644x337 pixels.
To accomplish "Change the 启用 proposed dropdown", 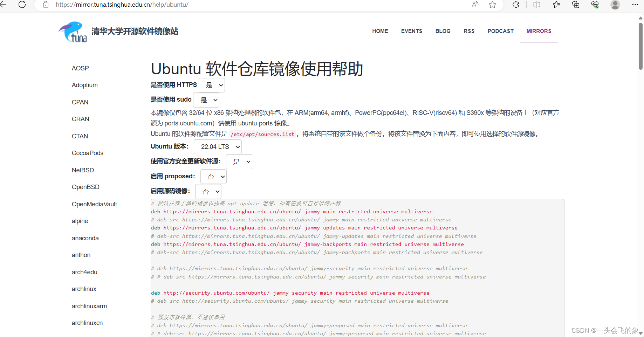I will pyautogui.click(x=213, y=176).
